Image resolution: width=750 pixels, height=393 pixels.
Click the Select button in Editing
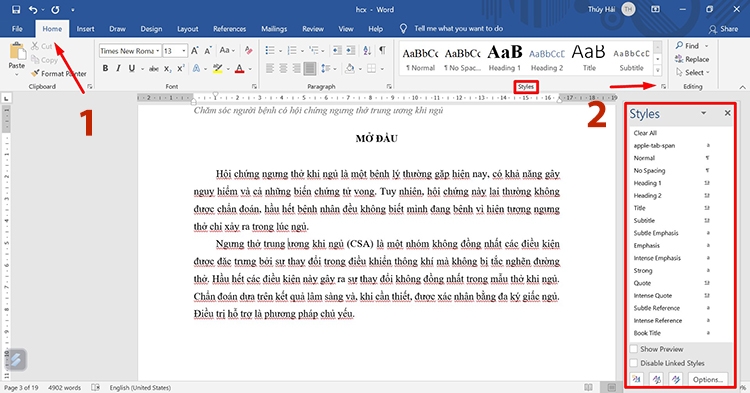point(692,73)
